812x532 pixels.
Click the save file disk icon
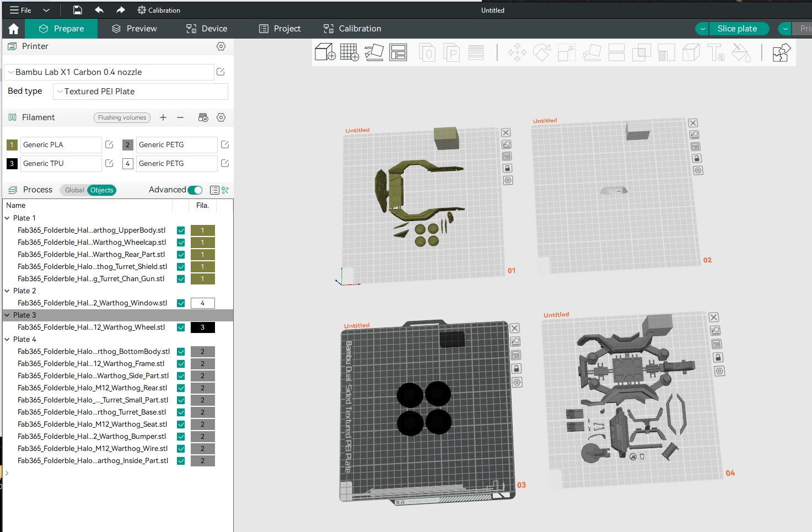[78, 10]
